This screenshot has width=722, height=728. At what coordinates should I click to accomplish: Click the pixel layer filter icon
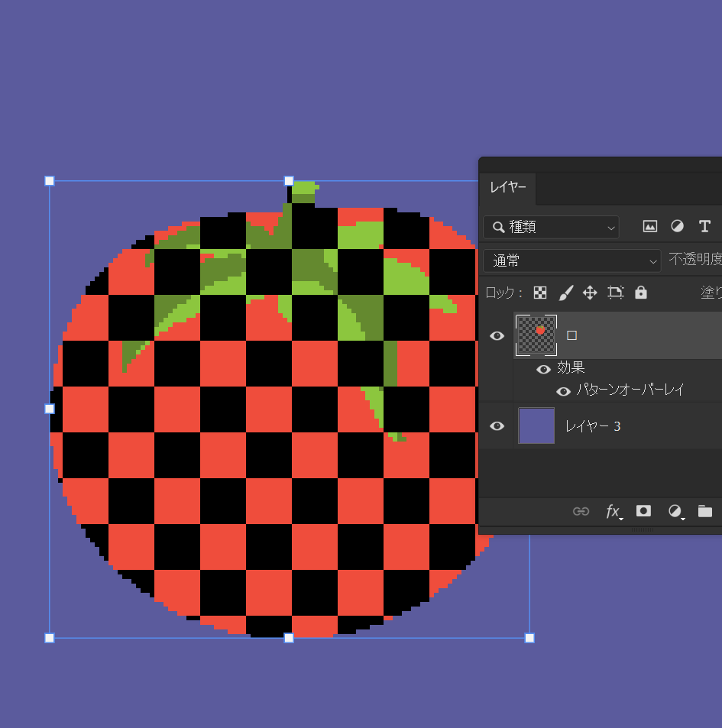(649, 226)
